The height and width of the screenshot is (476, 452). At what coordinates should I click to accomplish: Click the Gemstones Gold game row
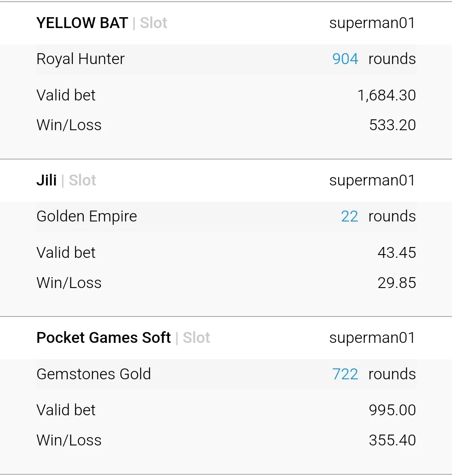click(x=226, y=374)
